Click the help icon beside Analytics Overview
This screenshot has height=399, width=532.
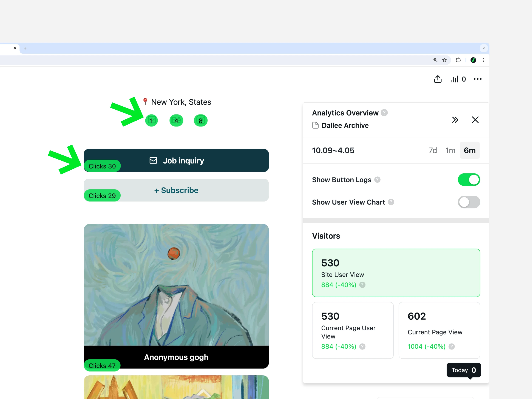[384, 113]
